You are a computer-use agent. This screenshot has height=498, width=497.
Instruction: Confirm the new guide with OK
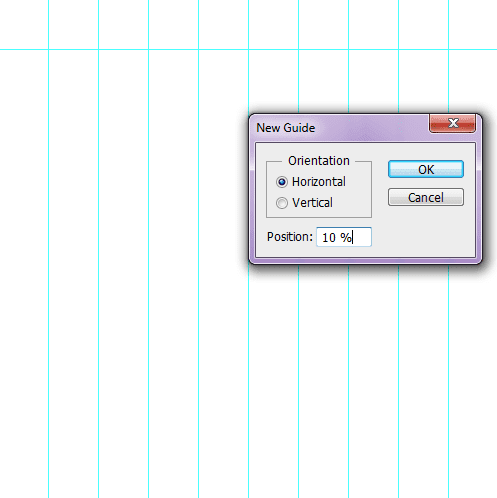[x=426, y=169]
